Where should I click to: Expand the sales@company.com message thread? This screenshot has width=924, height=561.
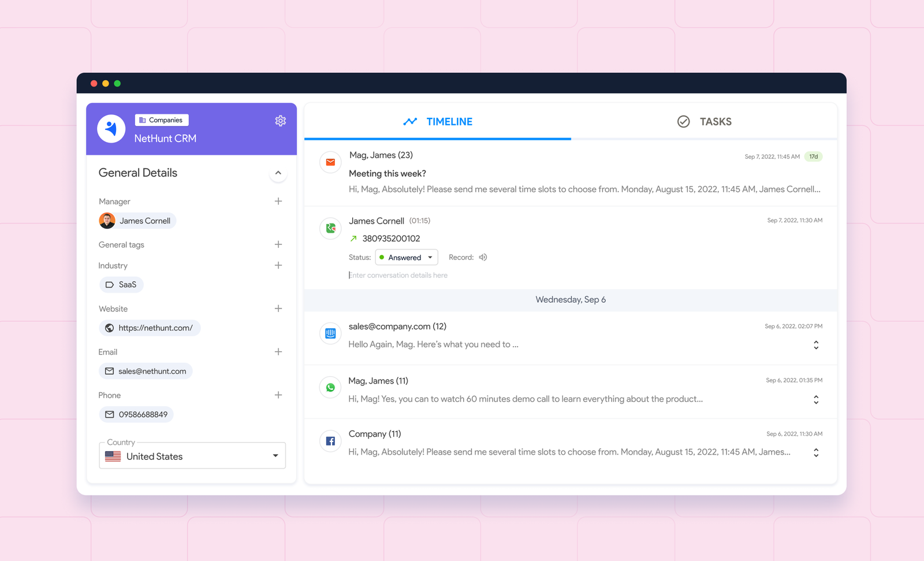[x=816, y=345]
